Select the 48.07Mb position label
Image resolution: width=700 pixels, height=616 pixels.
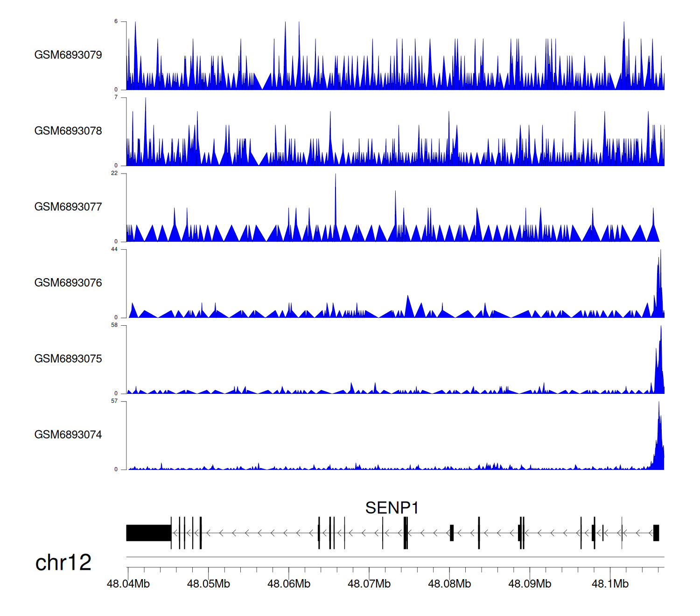369,584
